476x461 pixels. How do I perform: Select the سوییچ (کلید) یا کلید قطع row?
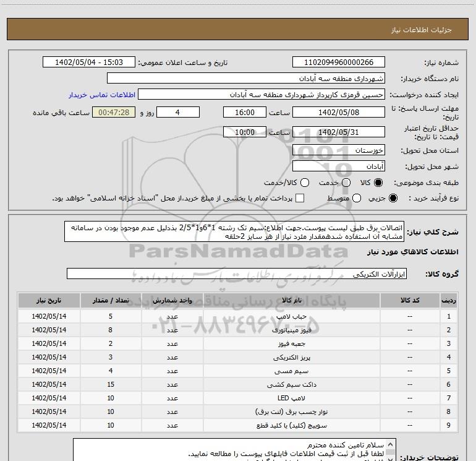237,426
